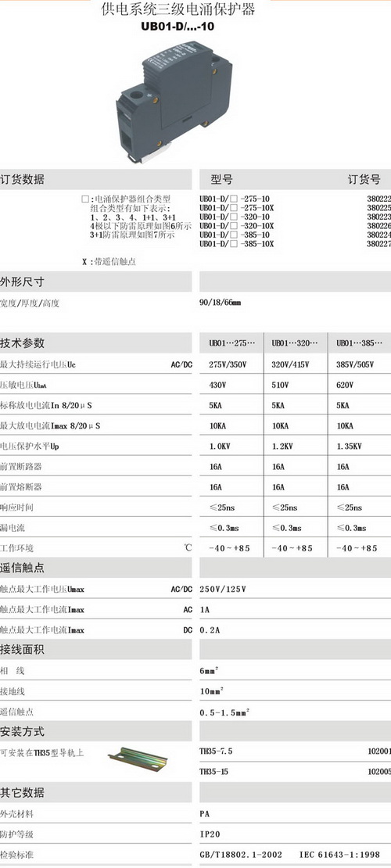
Task: Click the TH35 DIN rail image
Action: [x=138, y=758]
